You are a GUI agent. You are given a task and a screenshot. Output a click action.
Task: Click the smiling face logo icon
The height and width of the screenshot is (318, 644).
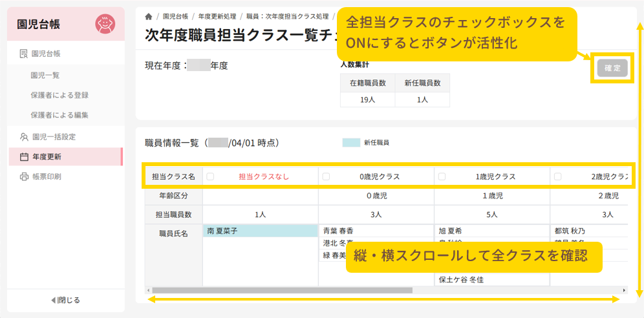point(105,24)
